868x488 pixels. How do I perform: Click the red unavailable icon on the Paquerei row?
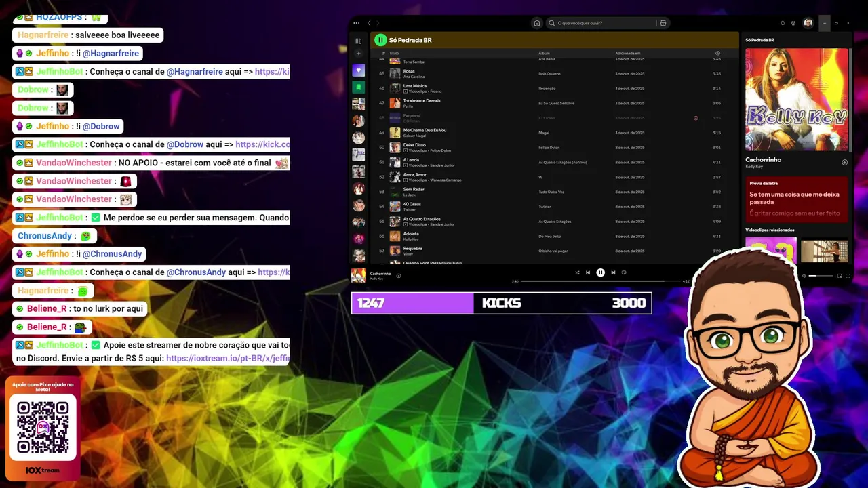pos(696,118)
